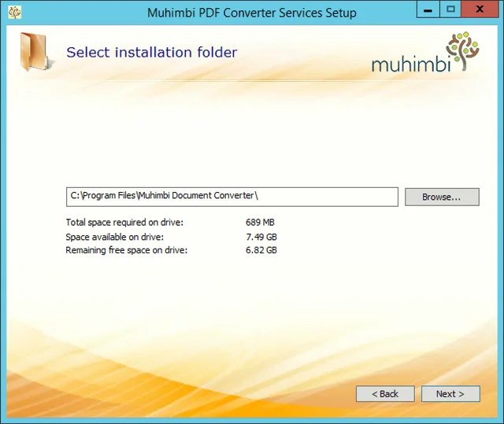Minimize the setup window
The width and height of the screenshot is (504, 424).
click(428, 9)
